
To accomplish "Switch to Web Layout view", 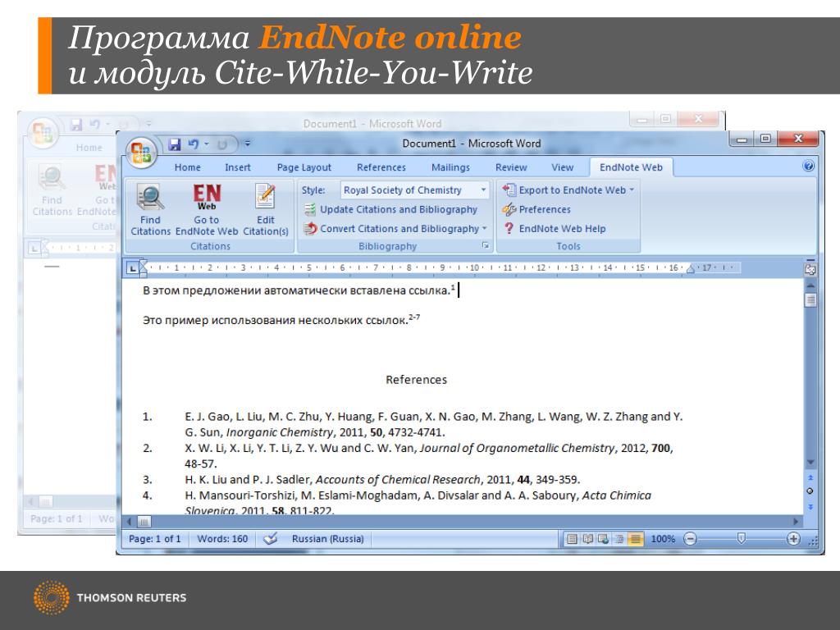I will 603,539.
